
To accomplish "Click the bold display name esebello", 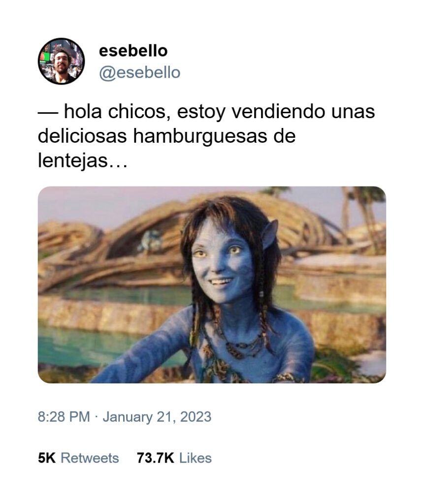I will [133, 51].
